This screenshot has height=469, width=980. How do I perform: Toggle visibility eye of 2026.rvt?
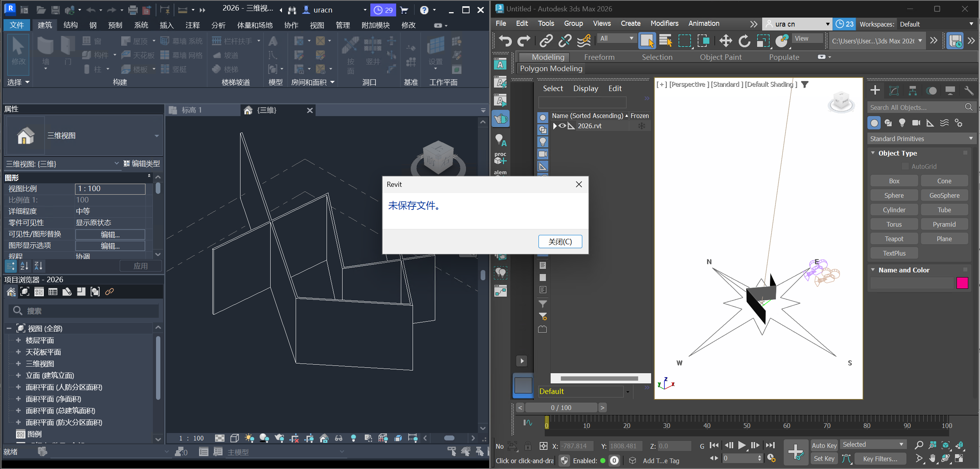pyautogui.click(x=562, y=126)
